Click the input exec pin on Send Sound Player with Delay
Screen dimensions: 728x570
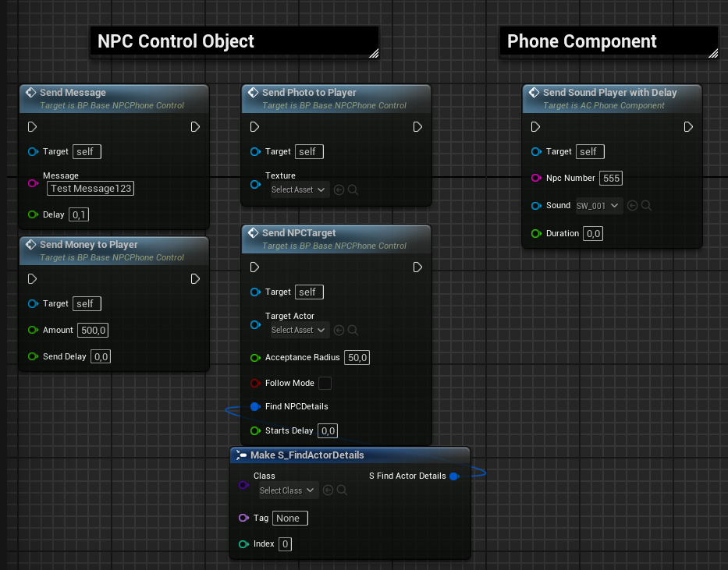pos(535,127)
